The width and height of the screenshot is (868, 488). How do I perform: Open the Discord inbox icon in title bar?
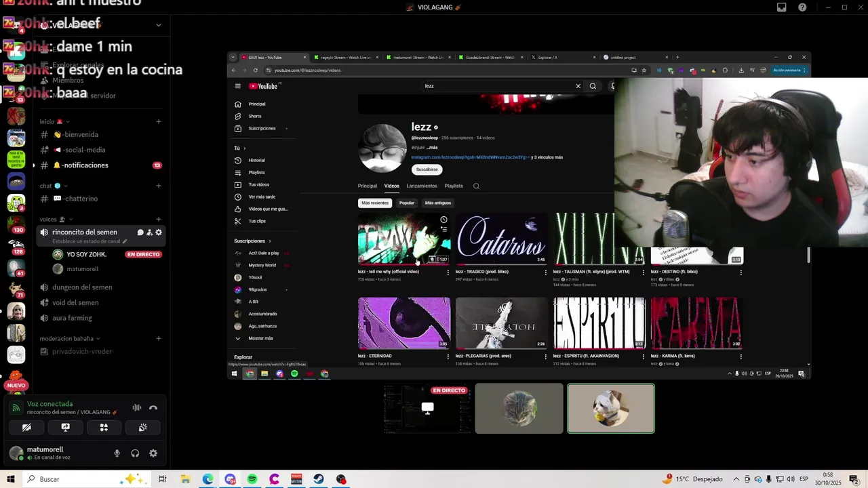[782, 7]
